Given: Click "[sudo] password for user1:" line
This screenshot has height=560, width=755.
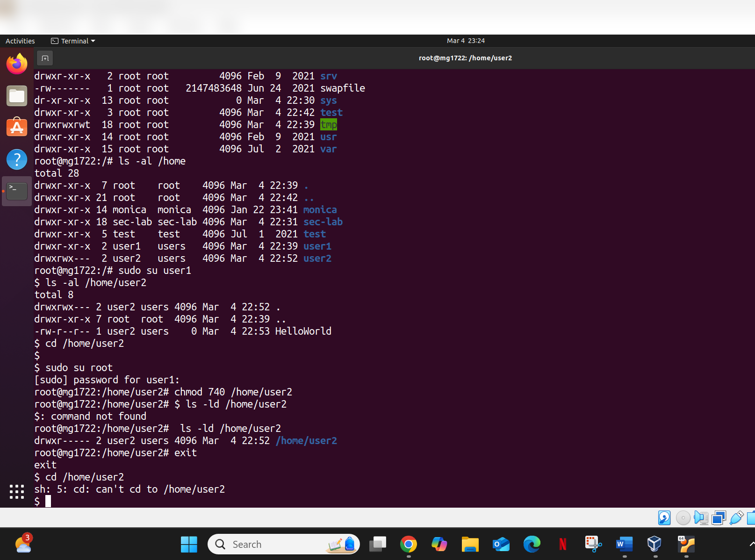Looking at the screenshot, I should (x=107, y=380).
